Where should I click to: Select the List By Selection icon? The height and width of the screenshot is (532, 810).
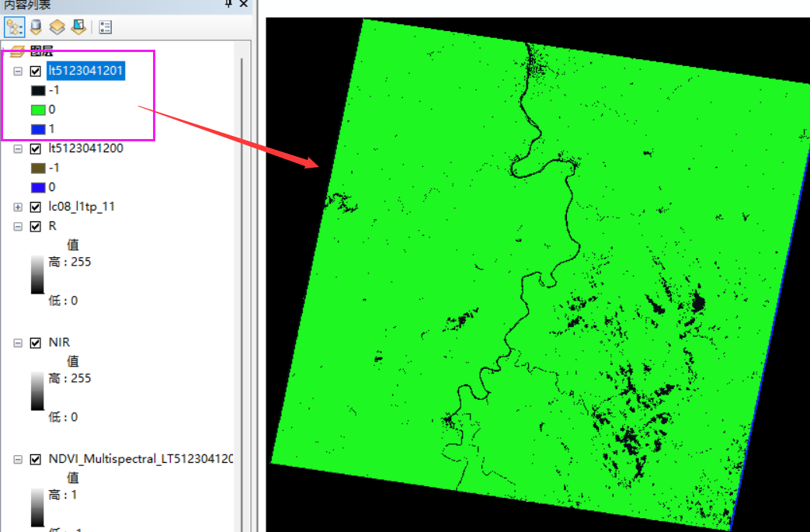[80, 26]
